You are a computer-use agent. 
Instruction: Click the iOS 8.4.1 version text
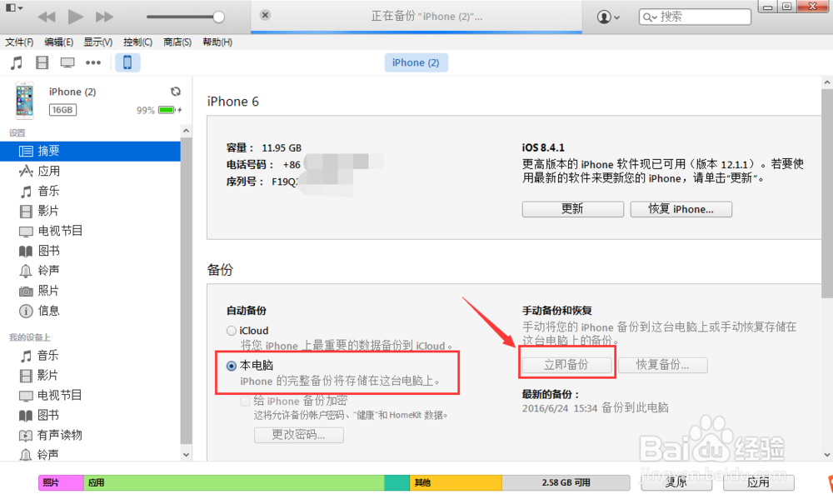[543, 147]
